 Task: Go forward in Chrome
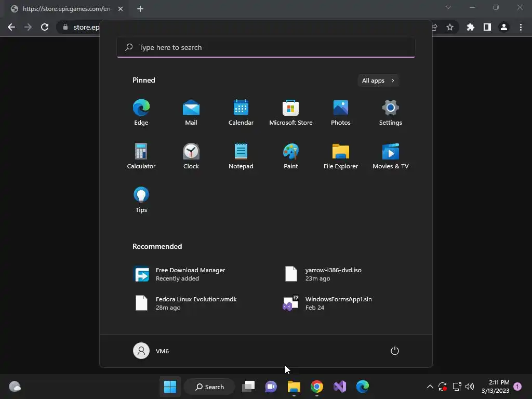[28, 27]
